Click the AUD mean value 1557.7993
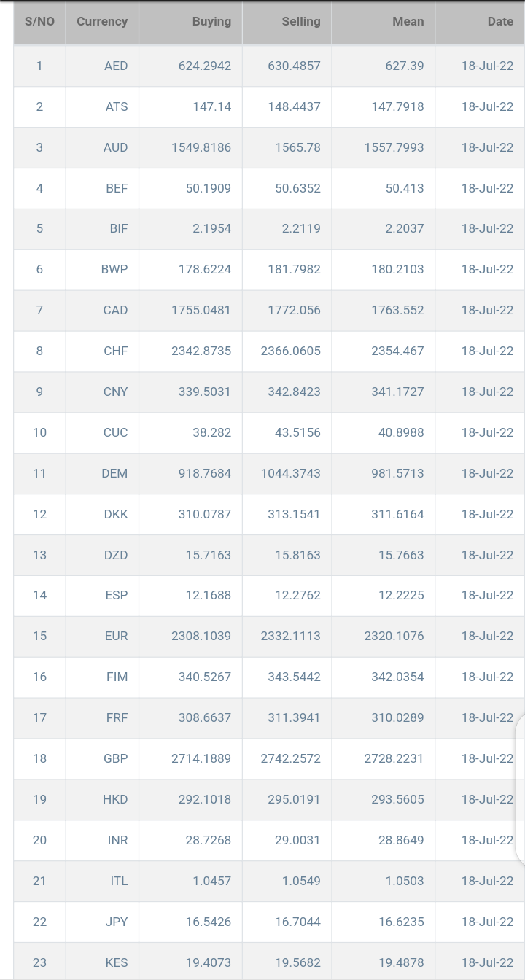 (x=394, y=147)
